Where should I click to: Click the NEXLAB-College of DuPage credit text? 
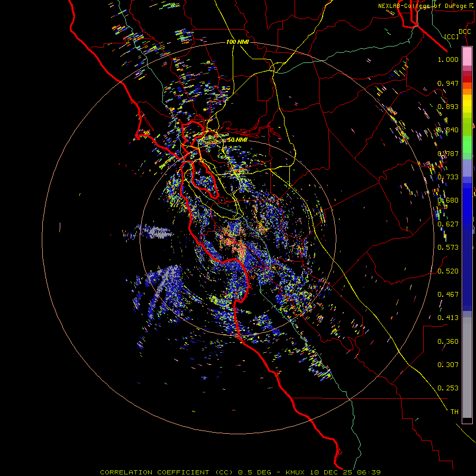pyautogui.click(x=427, y=6)
